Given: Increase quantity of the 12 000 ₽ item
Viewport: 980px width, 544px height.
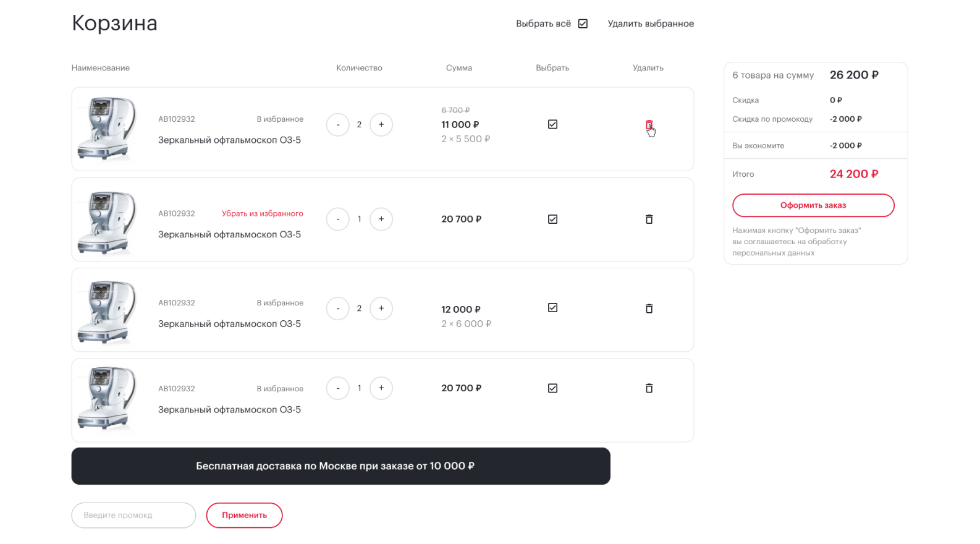Looking at the screenshot, I should 381,308.
